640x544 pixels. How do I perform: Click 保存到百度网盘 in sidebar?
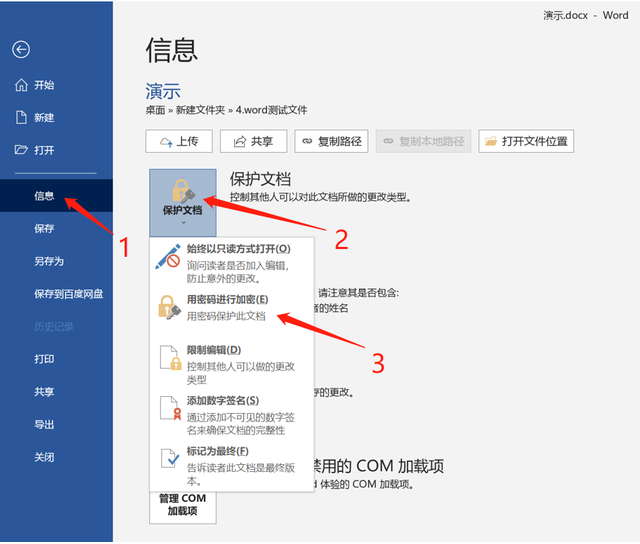[56, 293]
